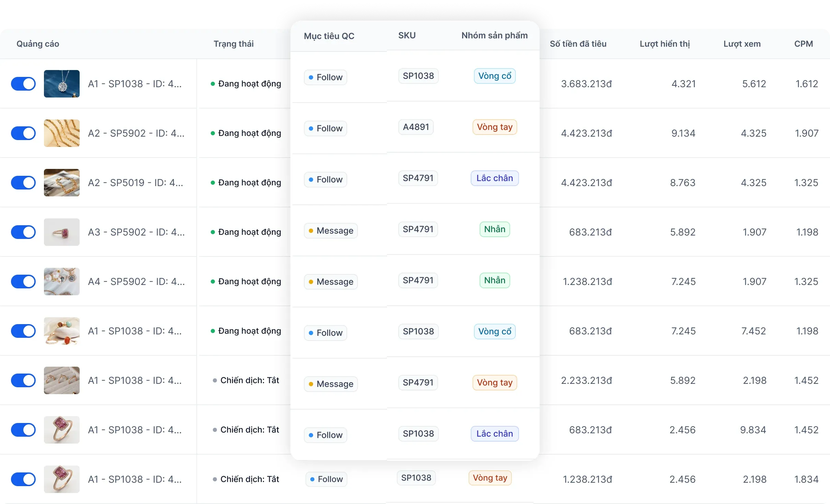Click the CPM column header

(803, 44)
